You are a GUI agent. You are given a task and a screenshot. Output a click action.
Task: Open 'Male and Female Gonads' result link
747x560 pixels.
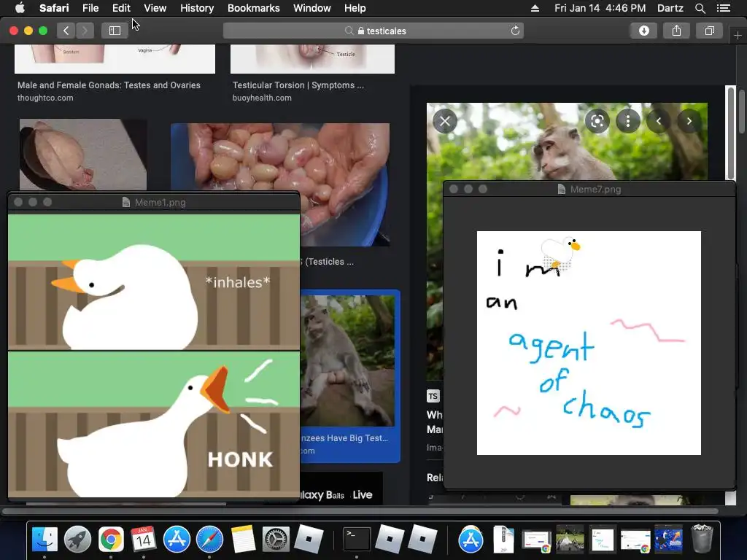coord(109,85)
